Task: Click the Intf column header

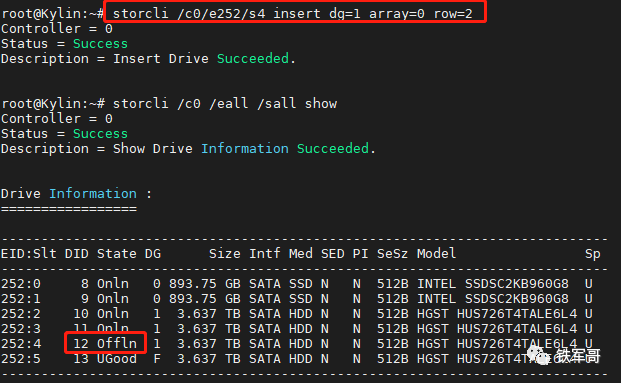Action: click(265, 253)
